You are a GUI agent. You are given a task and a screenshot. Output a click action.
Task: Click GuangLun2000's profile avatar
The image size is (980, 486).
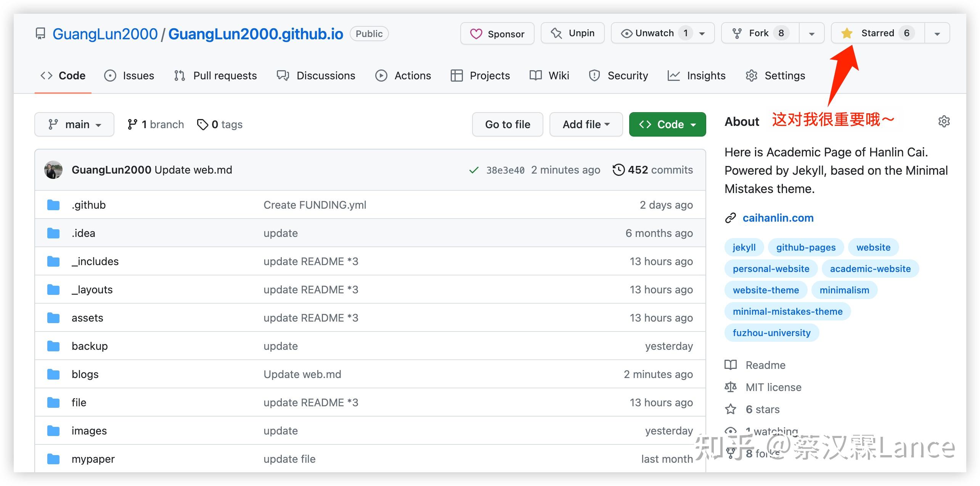pos(53,170)
